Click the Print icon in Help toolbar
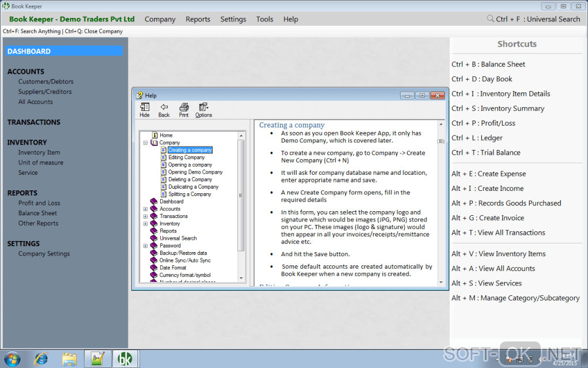 [184, 110]
